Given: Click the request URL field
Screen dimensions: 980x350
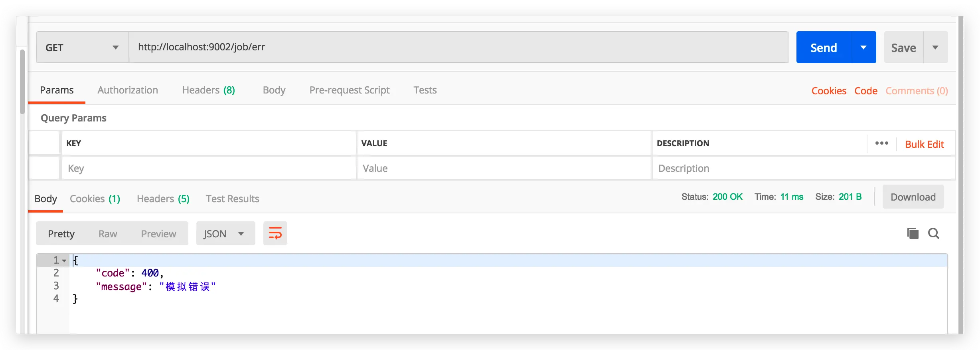Looking at the screenshot, I should pyautogui.click(x=458, y=47).
